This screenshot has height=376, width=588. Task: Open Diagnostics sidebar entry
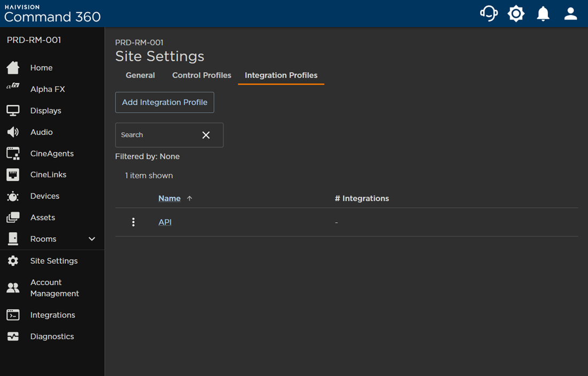coord(52,336)
